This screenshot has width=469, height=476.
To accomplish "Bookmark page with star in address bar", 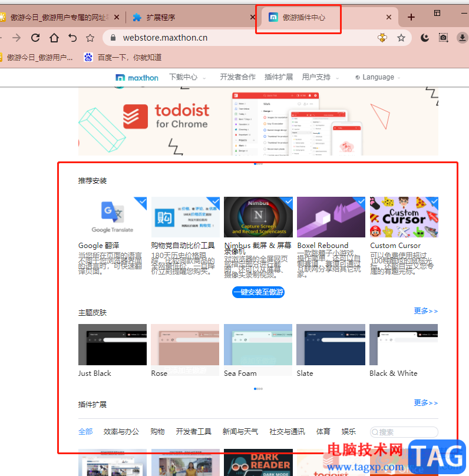I will [x=401, y=38].
